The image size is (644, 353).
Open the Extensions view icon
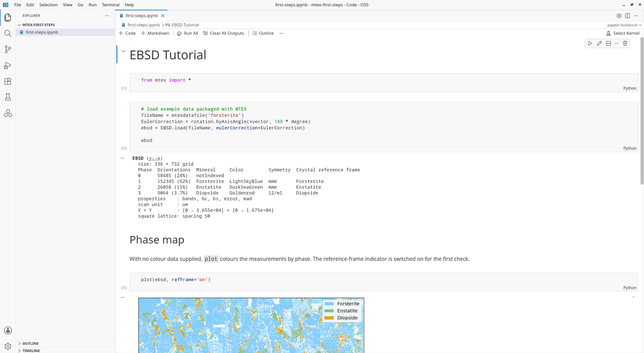8,81
